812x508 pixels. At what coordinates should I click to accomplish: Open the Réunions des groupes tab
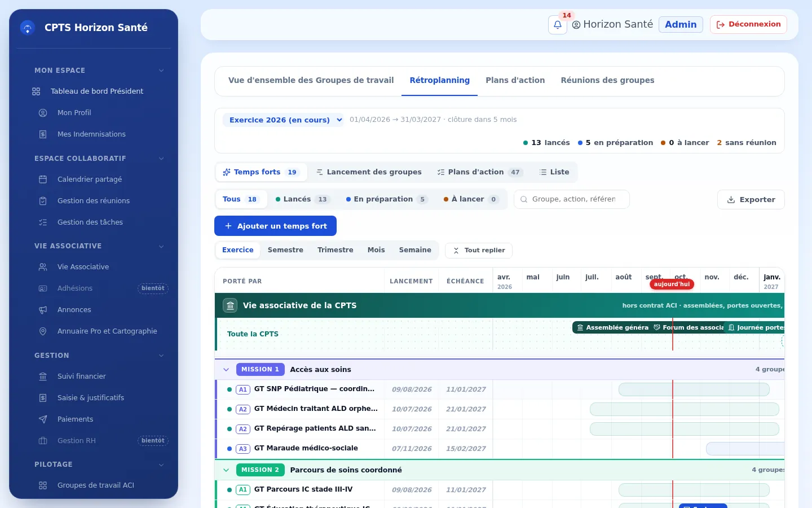coord(607,81)
